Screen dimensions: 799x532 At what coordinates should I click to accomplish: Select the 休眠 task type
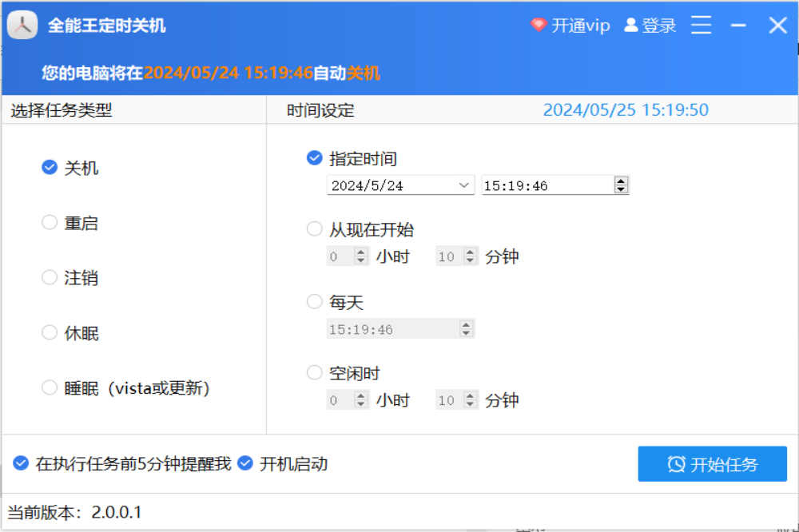(x=50, y=333)
